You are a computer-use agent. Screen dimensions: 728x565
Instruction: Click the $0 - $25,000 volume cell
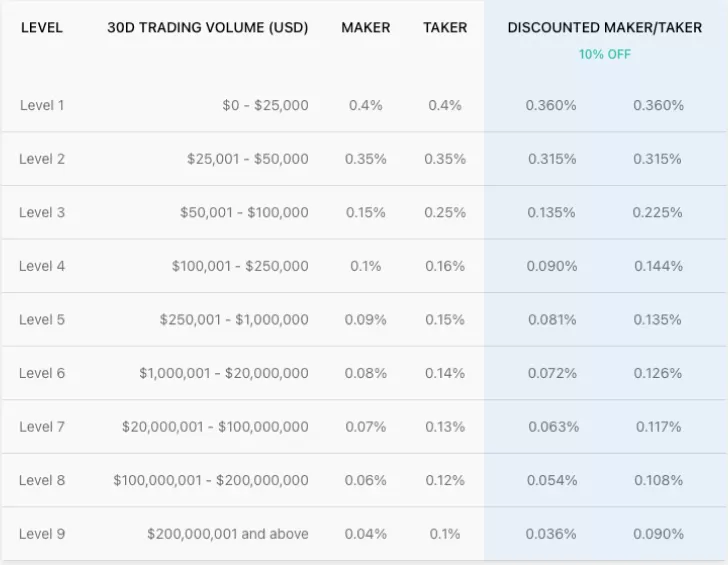(265, 105)
